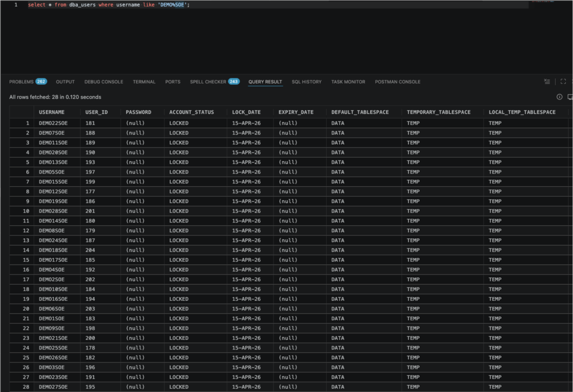
Task: Click 'All rows fetched: 28' status text
Action: [55, 97]
